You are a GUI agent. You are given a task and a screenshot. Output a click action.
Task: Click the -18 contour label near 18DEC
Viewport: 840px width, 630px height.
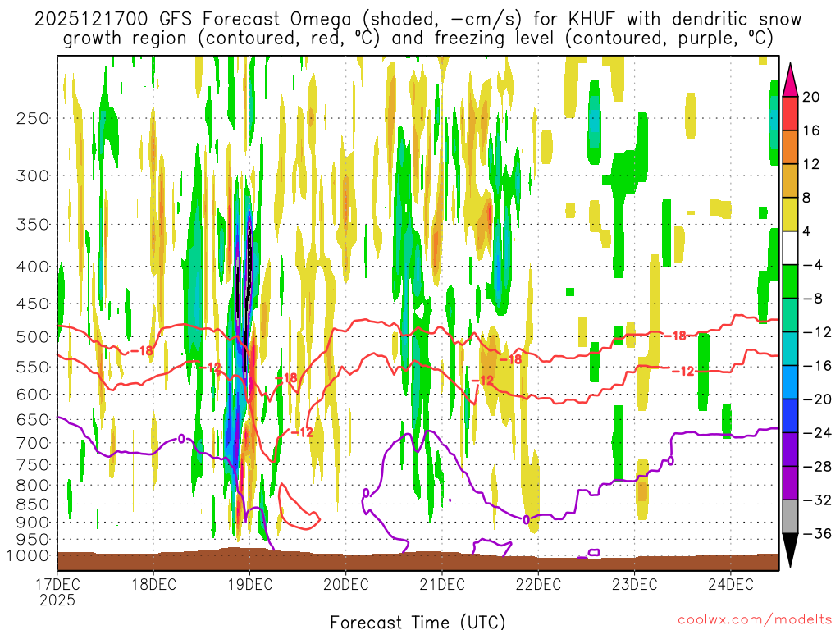(x=141, y=351)
